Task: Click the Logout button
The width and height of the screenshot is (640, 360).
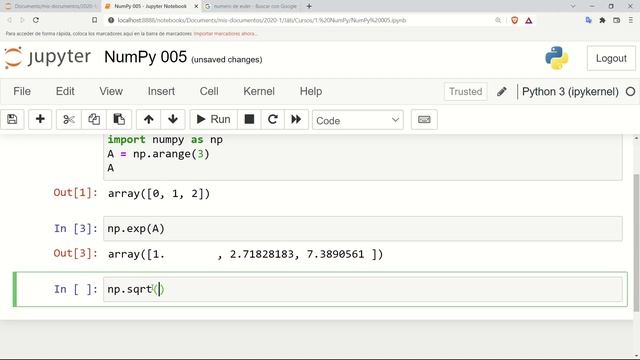Action: tap(611, 58)
